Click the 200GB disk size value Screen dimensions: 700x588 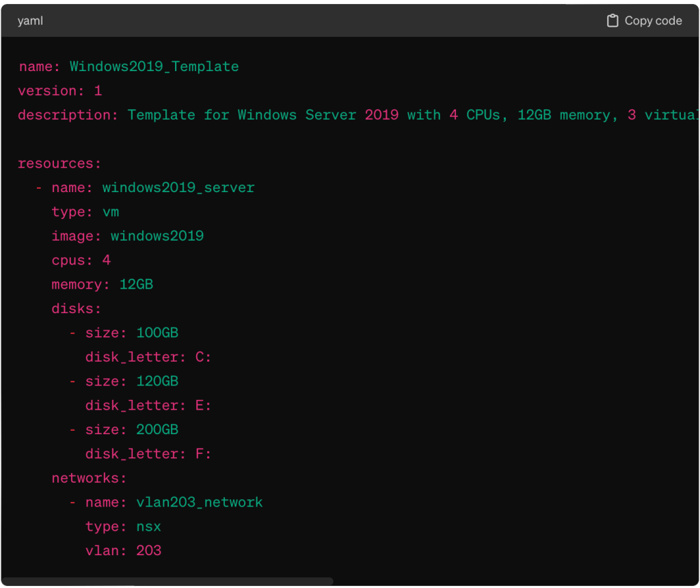pyautogui.click(x=157, y=429)
